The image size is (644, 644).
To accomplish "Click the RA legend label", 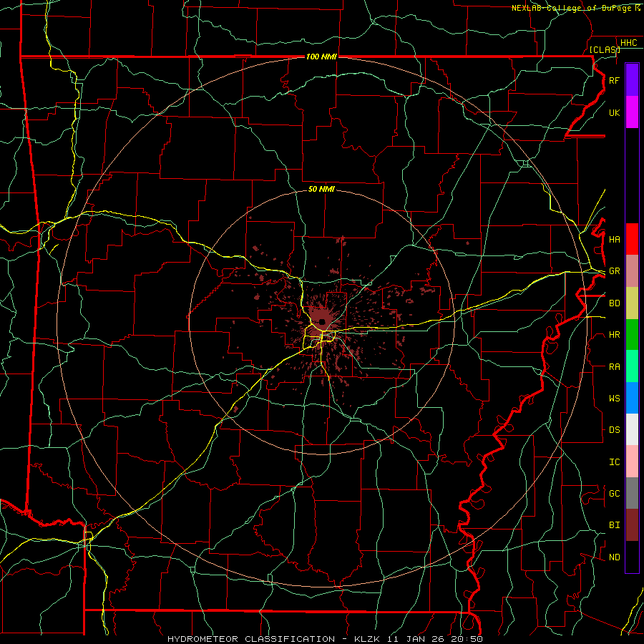I will [x=615, y=367].
